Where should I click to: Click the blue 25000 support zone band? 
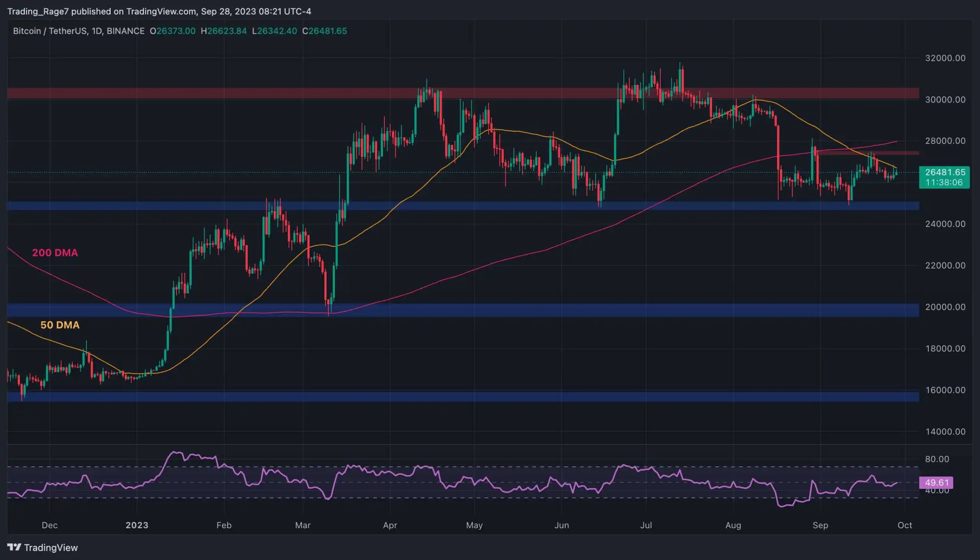463,206
